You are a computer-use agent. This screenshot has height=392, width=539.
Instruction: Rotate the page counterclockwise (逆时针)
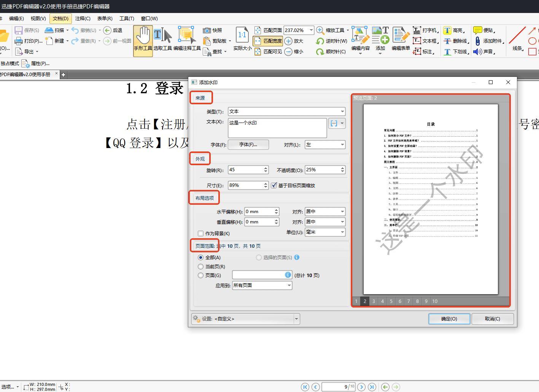tap(320, 41)
